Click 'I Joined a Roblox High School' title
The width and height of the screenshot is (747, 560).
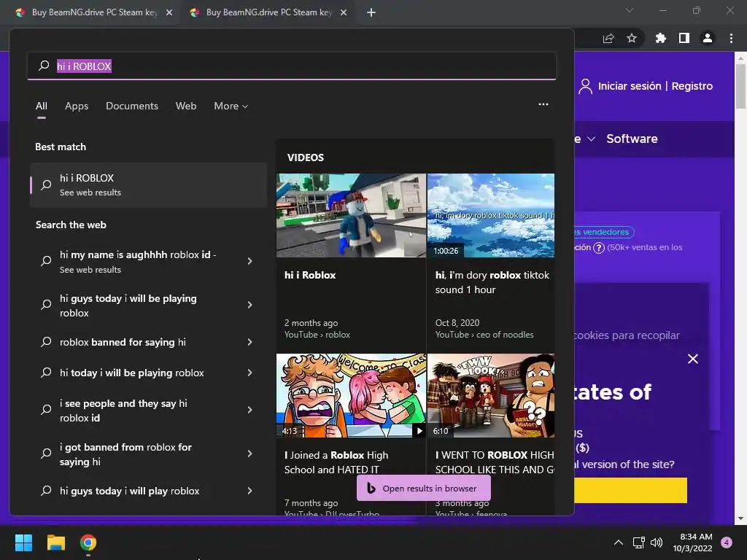(x=336, y=462)
